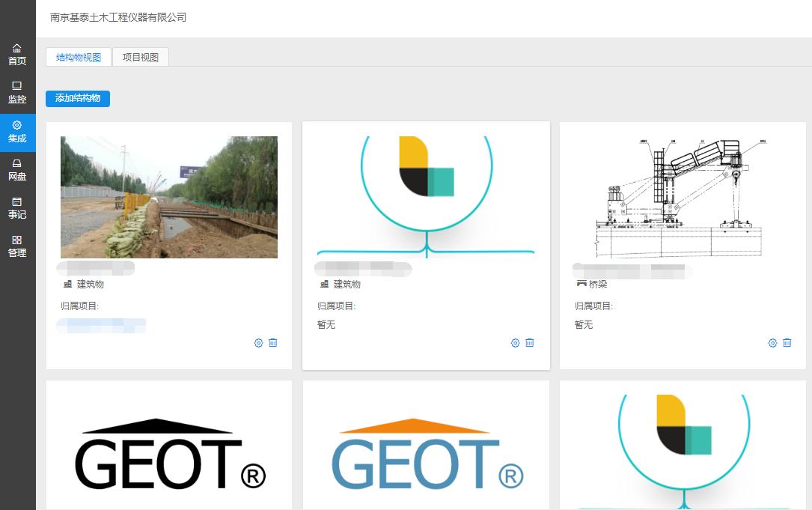
Task: Open the bridge crane drawing thumbnail
Action: tap(683, 197)
